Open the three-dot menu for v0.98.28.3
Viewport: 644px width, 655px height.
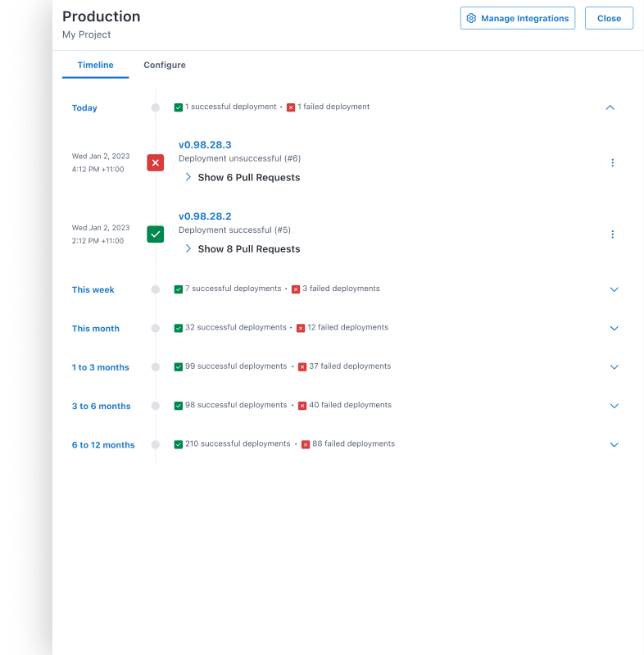click(x=613, y=163)
